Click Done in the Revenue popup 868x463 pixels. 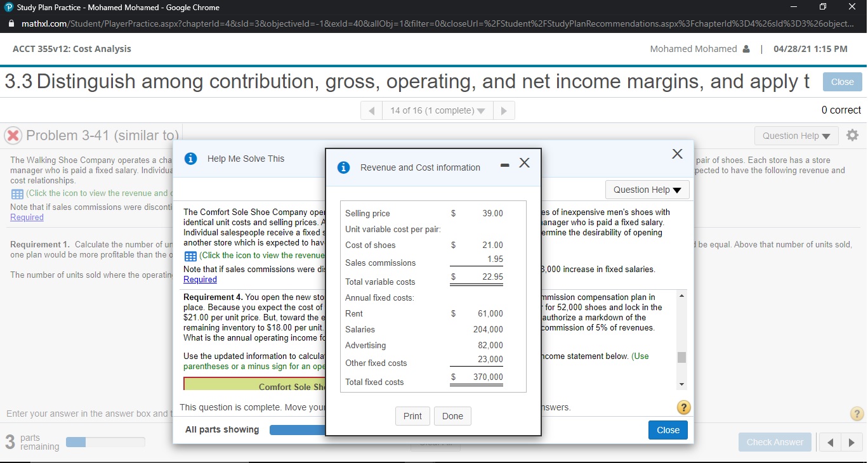click(452, 416)
